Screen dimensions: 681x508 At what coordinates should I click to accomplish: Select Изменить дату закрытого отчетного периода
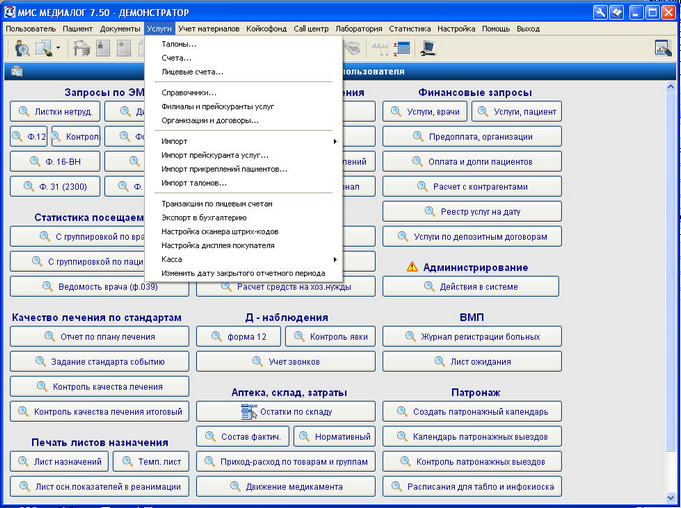click(244, 273)
